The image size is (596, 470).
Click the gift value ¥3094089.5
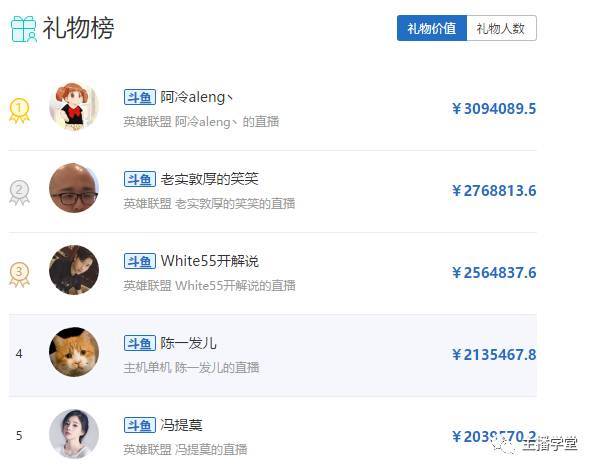coord(494,109)
